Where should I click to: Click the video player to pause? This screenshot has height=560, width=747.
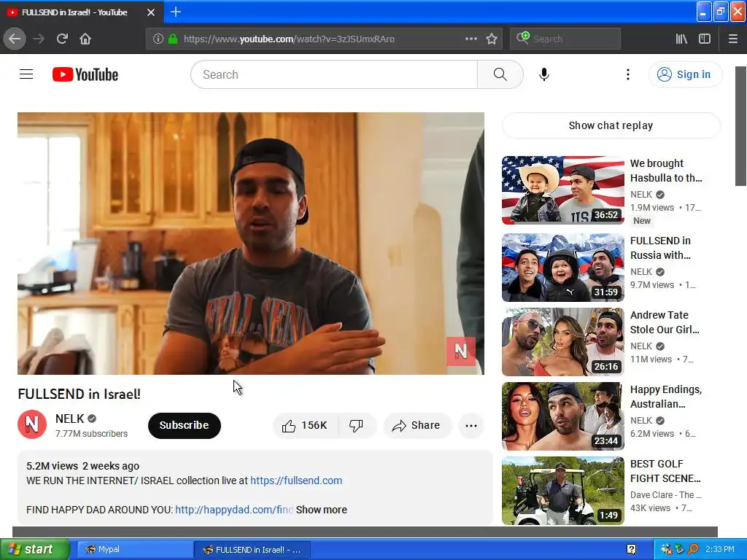pos(251,244)
